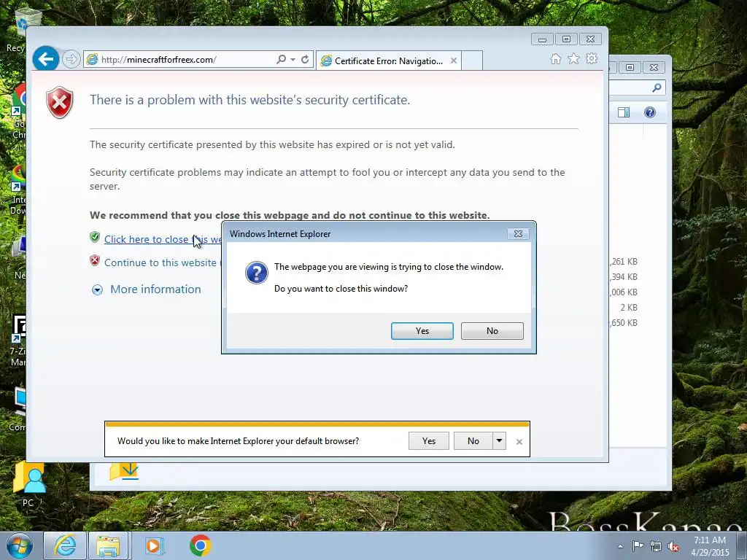This screenshot has height=560, width=747.
Task: Click the download folder icon in background window
Action: click(124, 472)
